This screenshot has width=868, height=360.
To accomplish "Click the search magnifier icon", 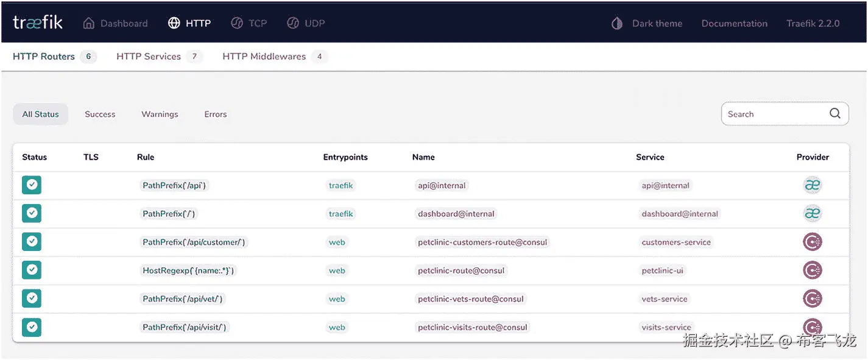I will pos(834,113).
